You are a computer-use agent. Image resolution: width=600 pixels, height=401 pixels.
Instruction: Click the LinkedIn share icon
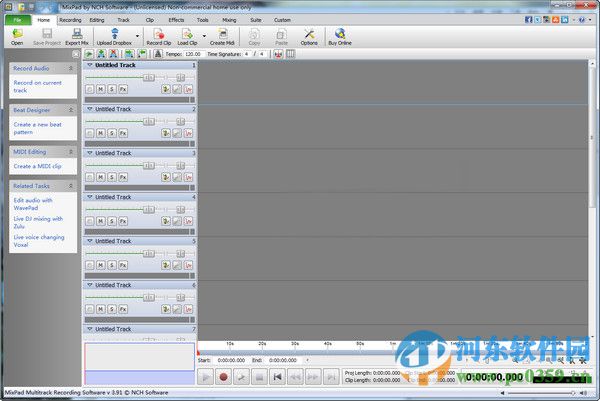564,20
